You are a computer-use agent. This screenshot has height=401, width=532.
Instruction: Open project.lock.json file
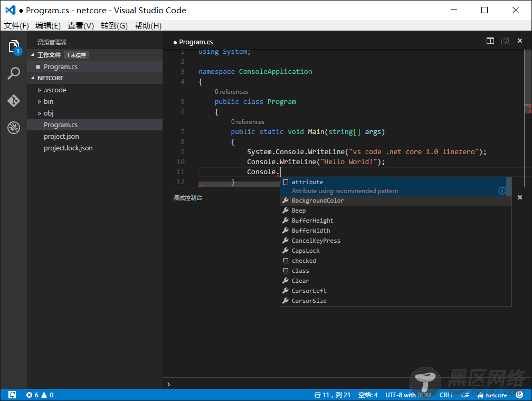click(x=94, y=148)
